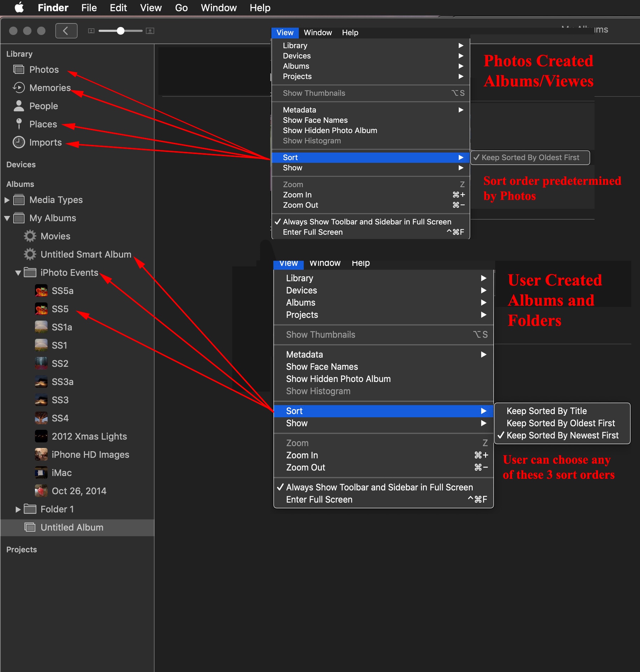Click the Folder 1 folder icon
The width and height of the screenshot is (640, 672).
(30, 509)
